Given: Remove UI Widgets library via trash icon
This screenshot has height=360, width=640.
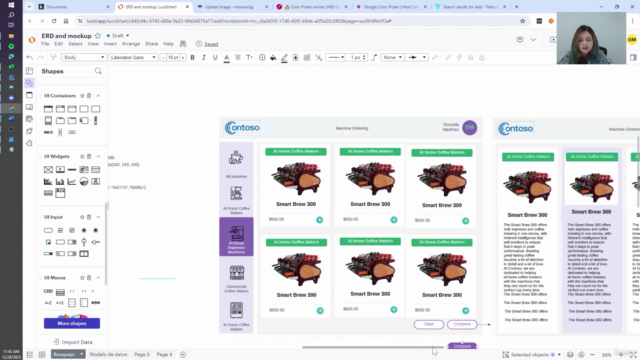Looking at the screenshot, I should 89,156.
